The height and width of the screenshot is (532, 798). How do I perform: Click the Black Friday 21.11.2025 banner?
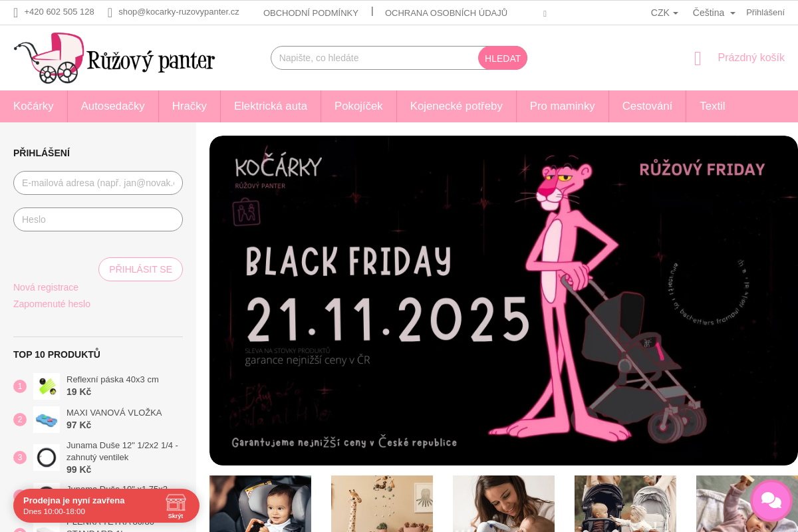[x=503, y=301]
